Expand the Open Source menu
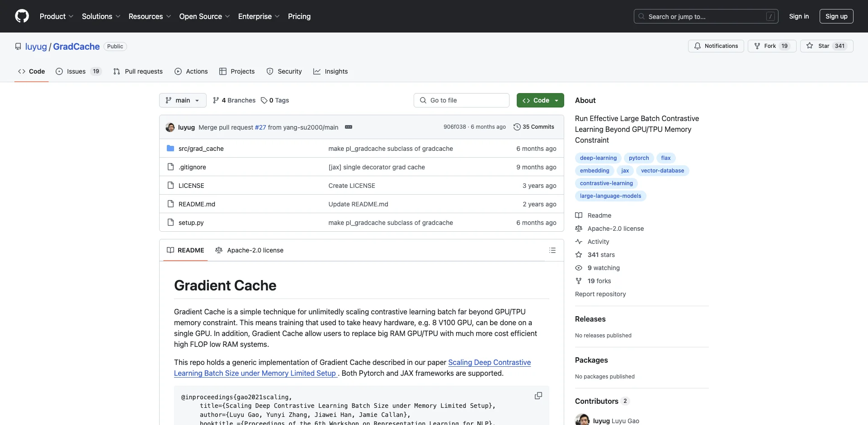 [204, 16]
